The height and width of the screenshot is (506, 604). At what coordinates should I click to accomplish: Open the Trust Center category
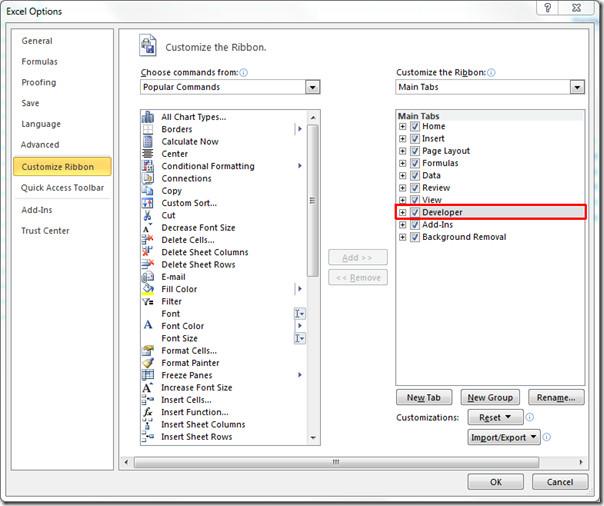click(x=46, y=231)
